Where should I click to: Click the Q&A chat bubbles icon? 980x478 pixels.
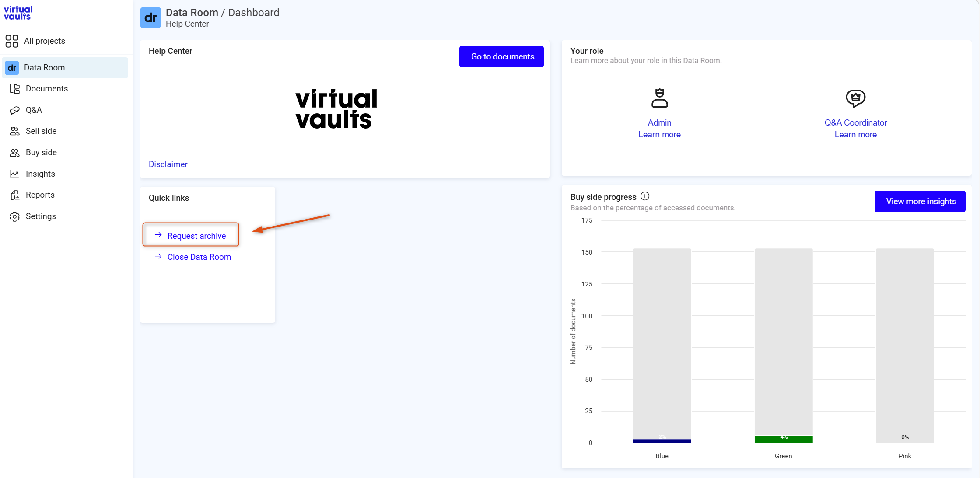[15, 110]
